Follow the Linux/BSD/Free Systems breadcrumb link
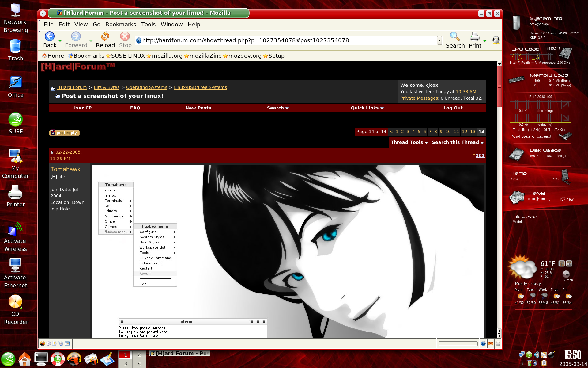The height and width of the screenshot is (368, 588). pyautogui.click(x=200, y=87)
